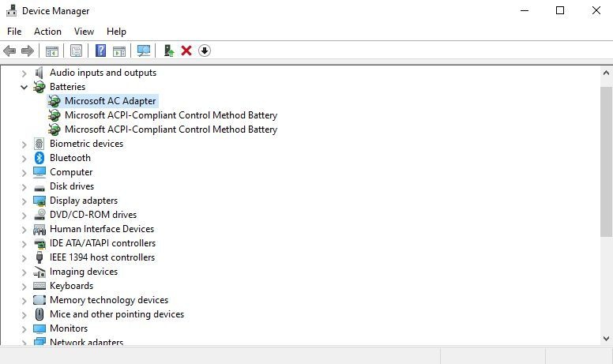The width and height of the screenshot is (613, 364).
Task: Expand the IDE ATA/ATAPI controllers node
Action: click(x=24, y=244)
